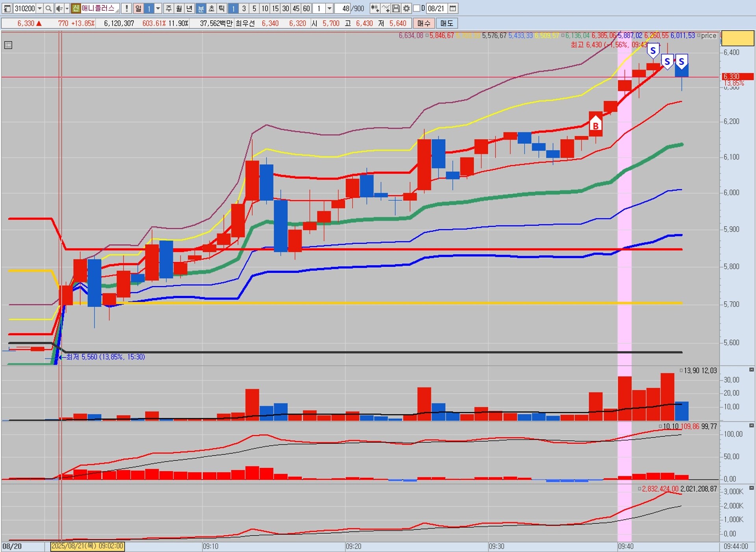Toggle the D checkbox beside date
The height and width of the screenshot is (552, 756).
(x=417, y=8)
